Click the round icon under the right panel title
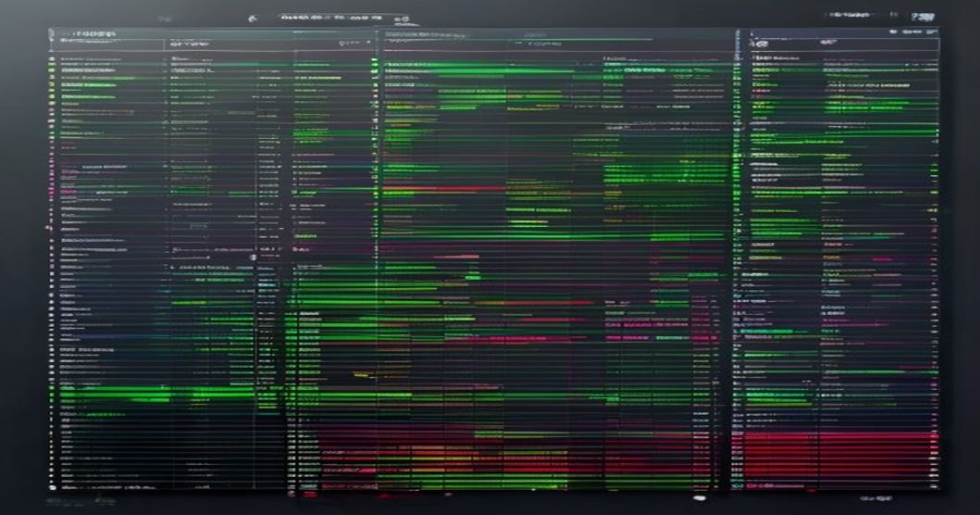Screen dimensions: 980x515 coord(761,44)
